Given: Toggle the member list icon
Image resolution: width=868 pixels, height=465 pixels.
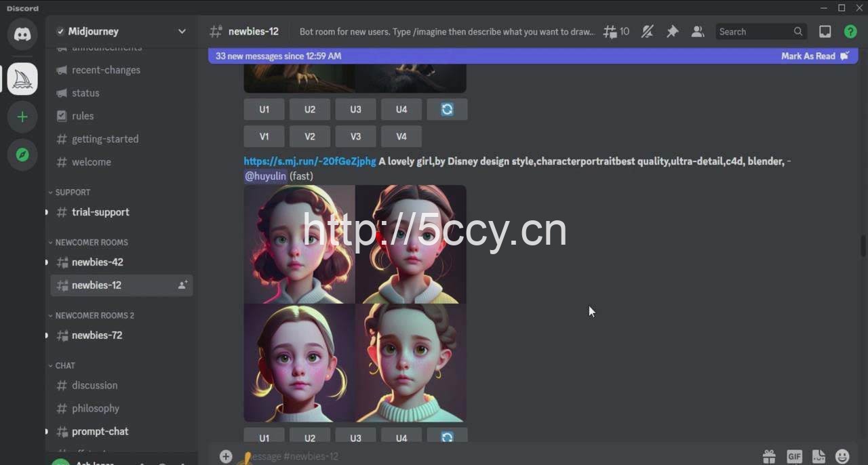Looking at the screenshot, I should point(697,32).
